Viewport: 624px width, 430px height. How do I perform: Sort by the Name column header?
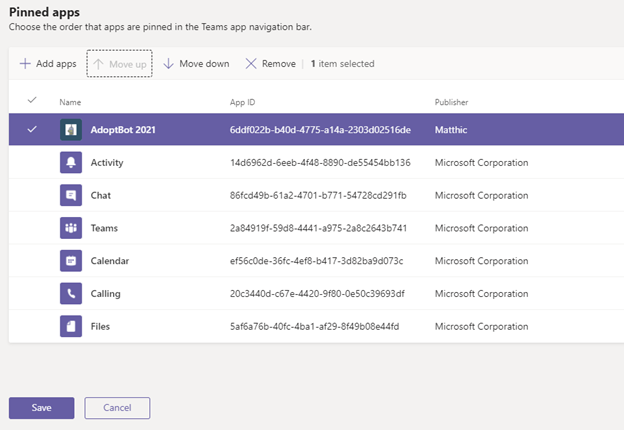70,102
